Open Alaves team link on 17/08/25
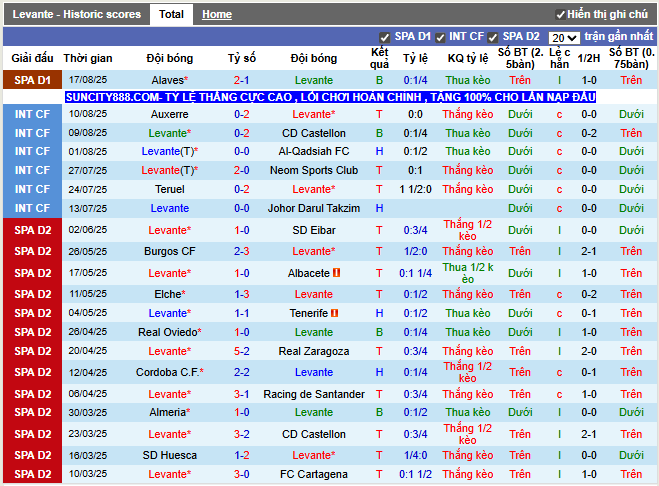659x486 pixels. [168, 80]
